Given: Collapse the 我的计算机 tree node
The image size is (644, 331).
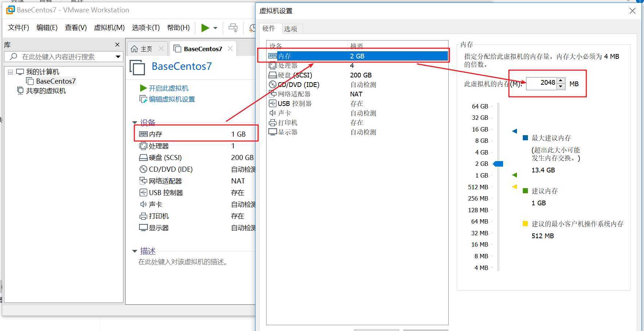Looking at the screenshot, I should point(10,72).
